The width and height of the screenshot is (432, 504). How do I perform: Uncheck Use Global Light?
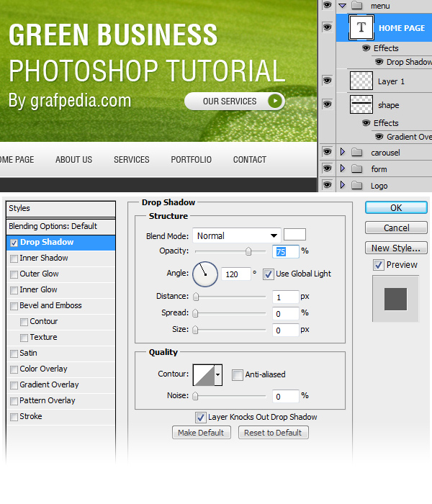point(268,274)
